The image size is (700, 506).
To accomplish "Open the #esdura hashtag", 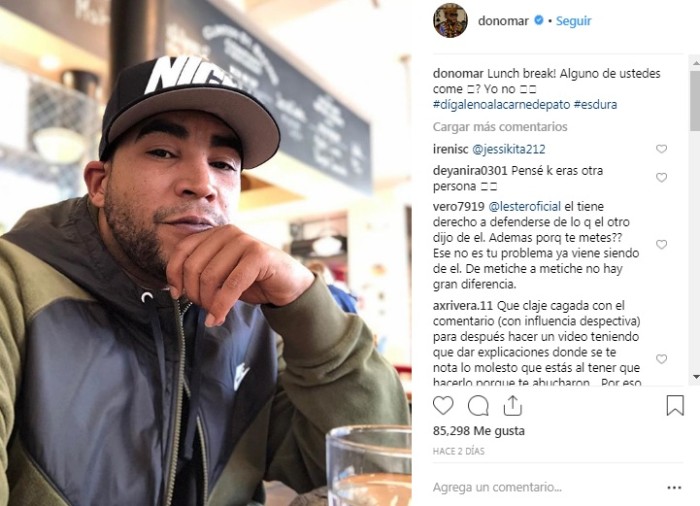I will coord(595,105).
